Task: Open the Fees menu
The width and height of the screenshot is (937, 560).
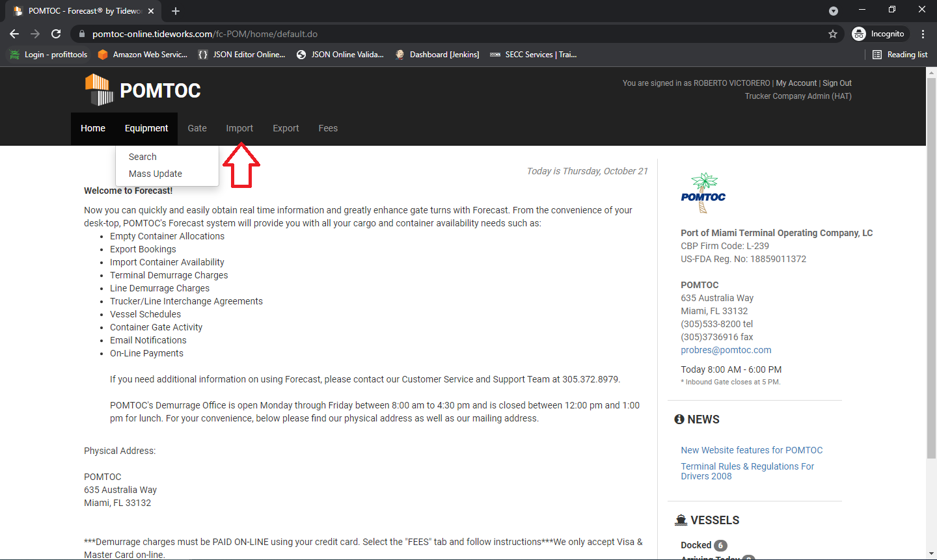Action: coord(328,128)
